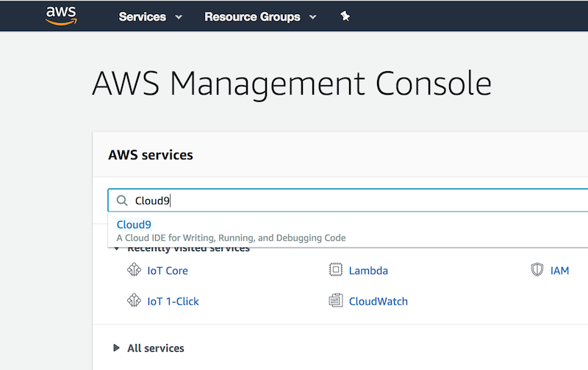Expand the Services dropdown chevron
Screen dimensions: 588x370
pyautogui.click(x=179, y=17)
